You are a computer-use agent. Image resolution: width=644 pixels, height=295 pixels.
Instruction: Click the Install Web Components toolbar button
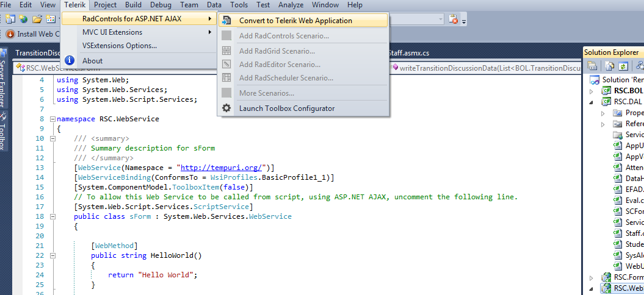tap(33, 34)
